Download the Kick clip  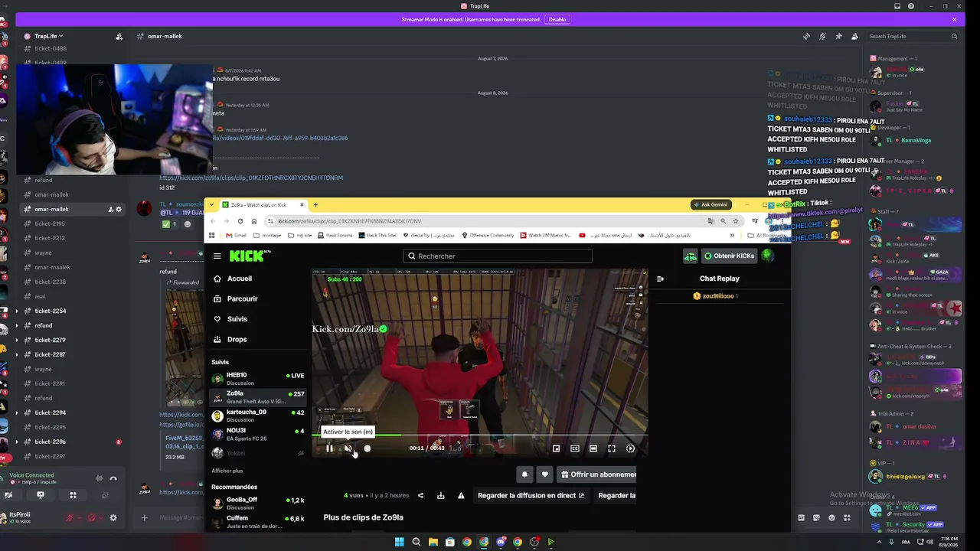coord(441,496)
